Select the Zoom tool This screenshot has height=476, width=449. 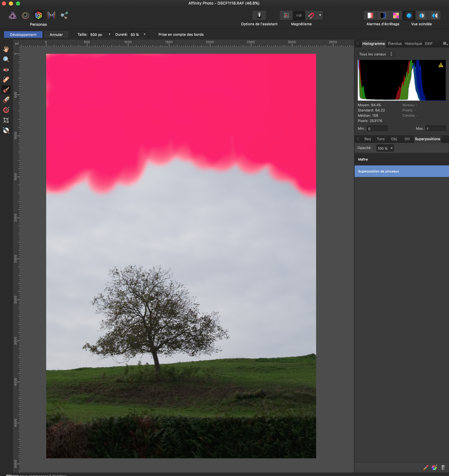[x=6, y=59]
